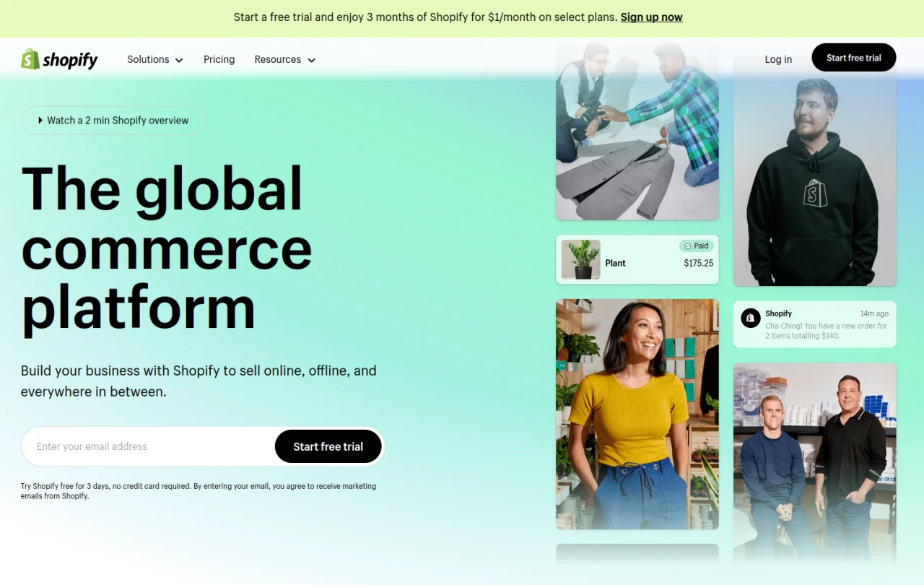Open the photo of two men in warehouse
This screenshot has width=924, height=585.
[815, 462]
